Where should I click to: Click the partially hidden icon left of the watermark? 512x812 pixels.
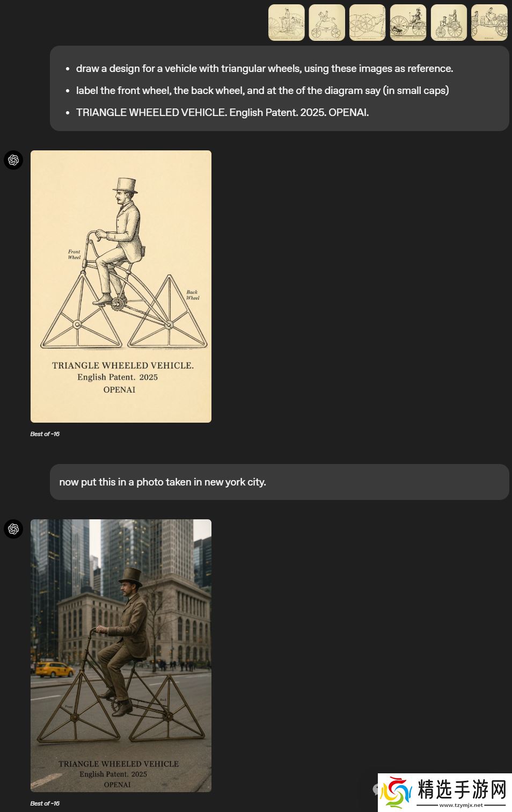376,789
